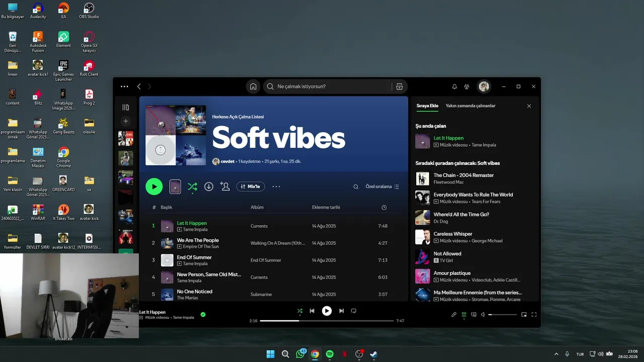
Task: Adjust the volume slider
Action: [503, 315]
